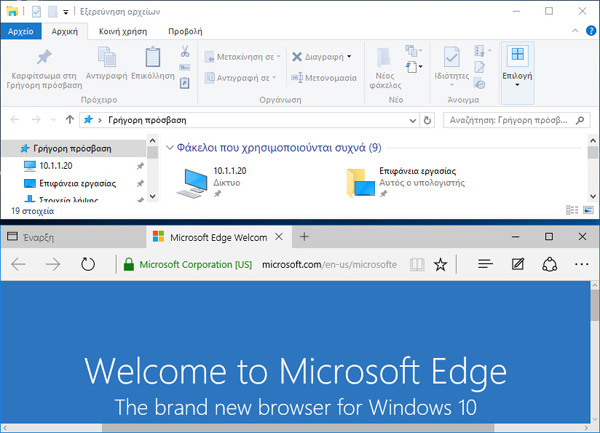
Task: Open Explorer help via blue question mark
Action: click(590, 31)
